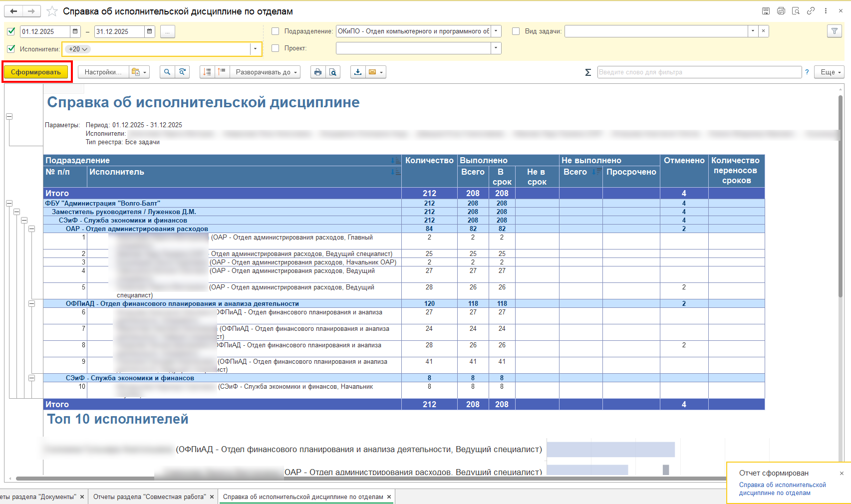This screenshot has height=504, width=851.
Task: Click the find magnifier icon in the toolbar
Action: (167, 72)
